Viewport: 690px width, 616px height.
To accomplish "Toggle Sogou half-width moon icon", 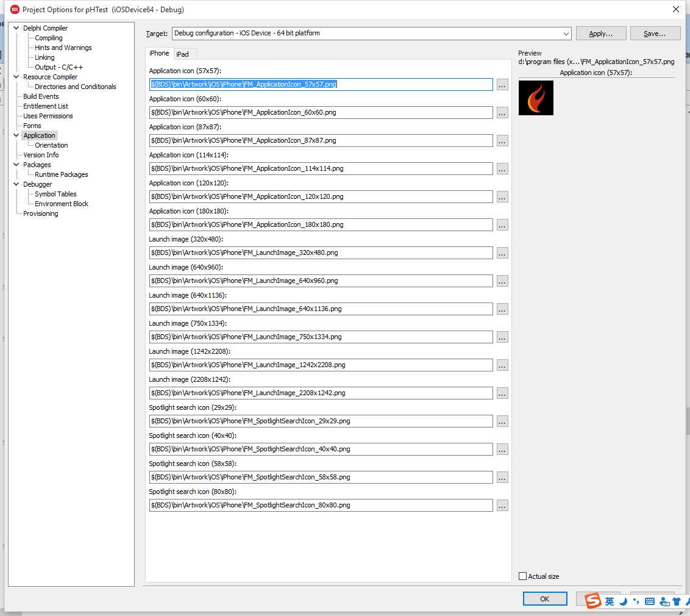I will [x=624, y=601].
